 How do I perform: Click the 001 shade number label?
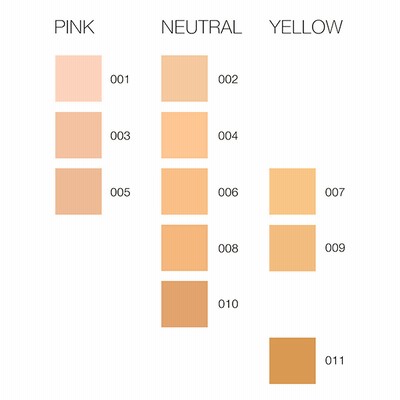[120, 80]
